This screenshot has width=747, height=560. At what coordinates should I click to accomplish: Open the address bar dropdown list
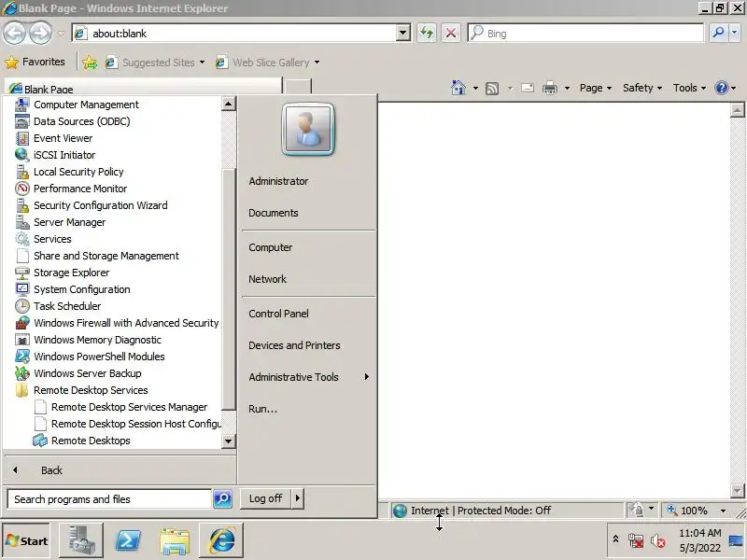pos(403,34)
